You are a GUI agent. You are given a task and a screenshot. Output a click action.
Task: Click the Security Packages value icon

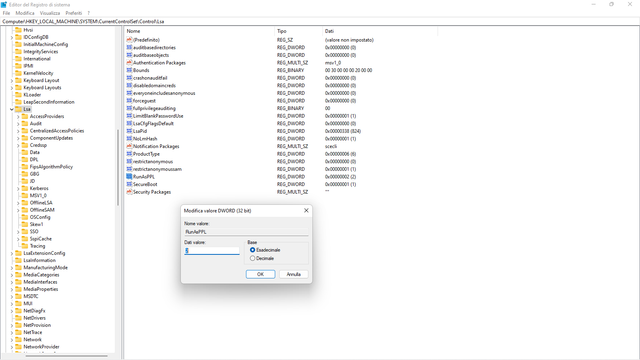[129, 192]
